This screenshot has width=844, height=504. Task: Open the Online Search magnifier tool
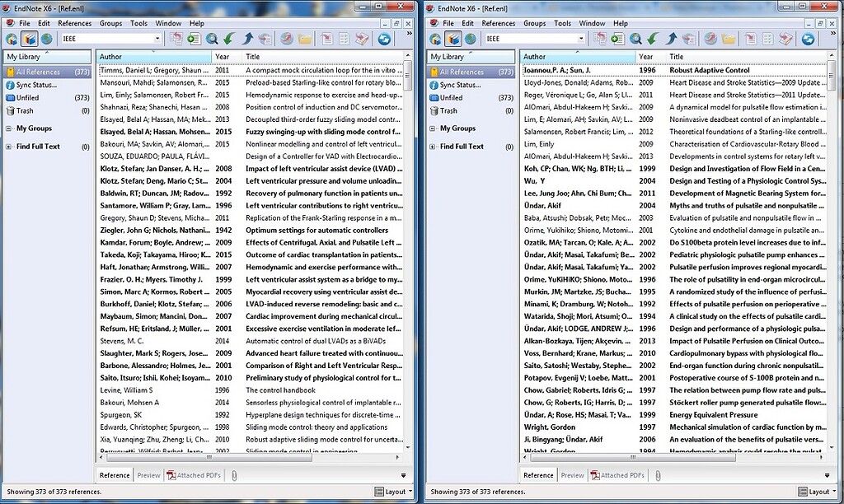(x=212, y=39)
